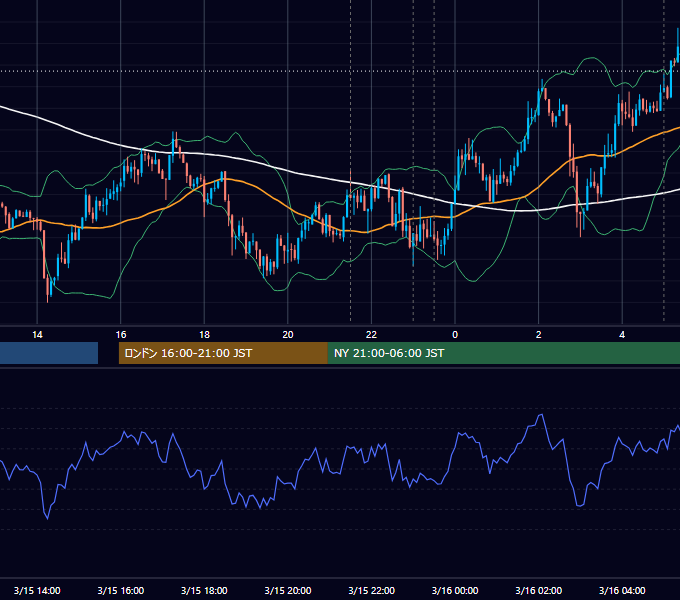Click hour label 14 on chart axis
The height and width of the screenshot is (600, 680).
[37, 335]
